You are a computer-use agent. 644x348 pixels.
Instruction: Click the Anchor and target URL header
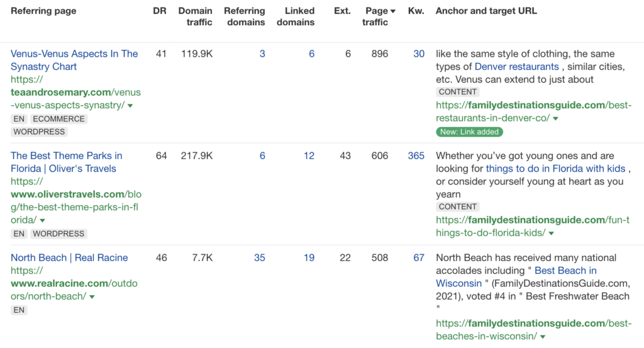coord(486,11)
